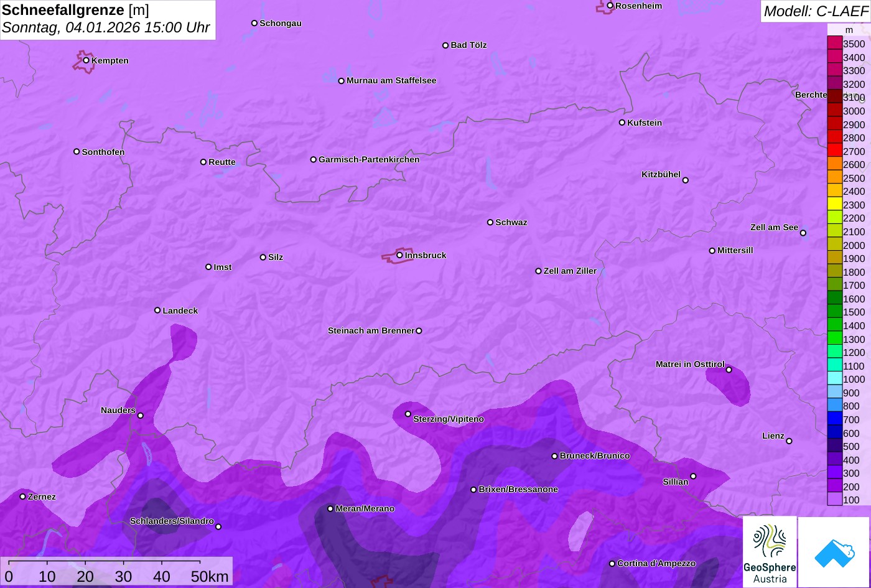The height and width of the screenshot is (588, 871).
Task: Click the 3000 legend value
Action: coord(854,111)
